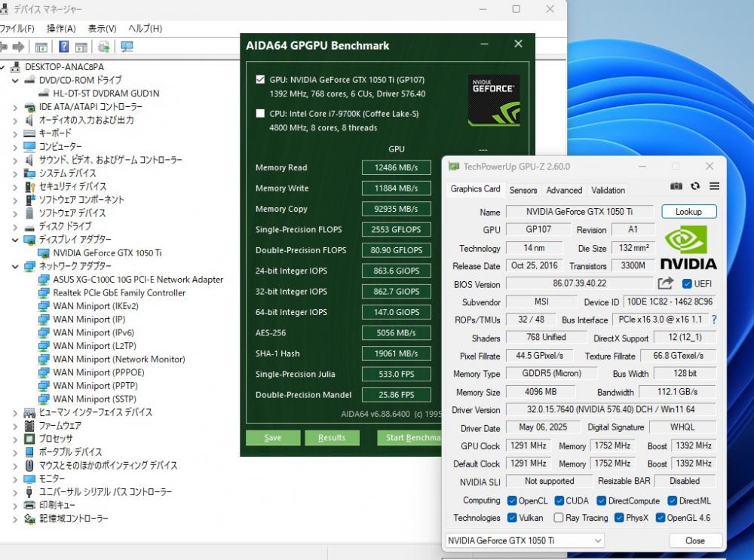Expand the モニター node
Screen dimensions: 754x560
point(15,479)
